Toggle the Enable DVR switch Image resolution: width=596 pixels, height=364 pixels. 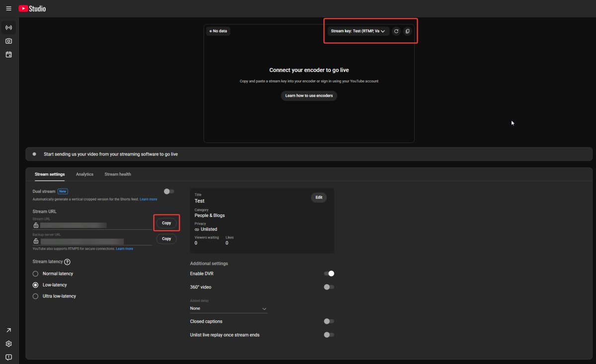[x=329, y=274]
